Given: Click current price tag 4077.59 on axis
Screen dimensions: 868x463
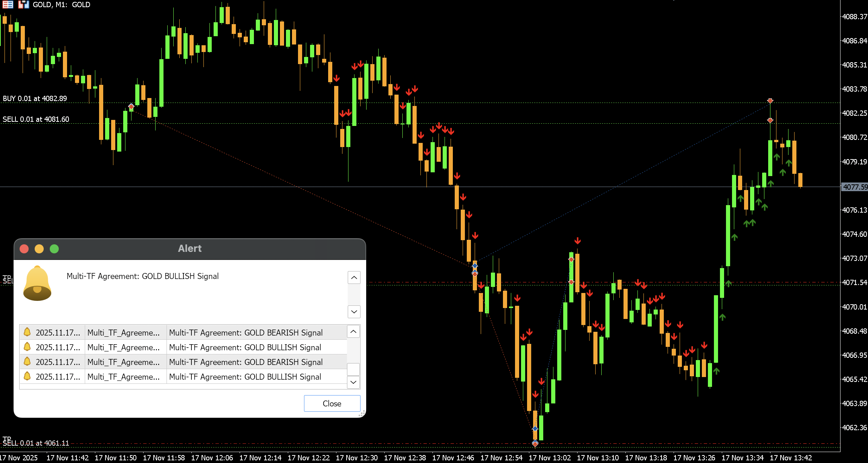Looking at the screenshot, I should click(854, 187).
